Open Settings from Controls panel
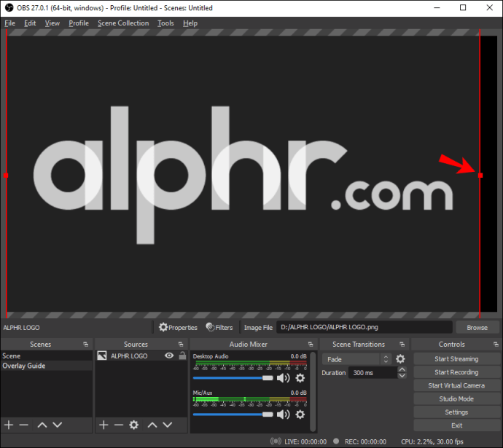 (456, 412)
